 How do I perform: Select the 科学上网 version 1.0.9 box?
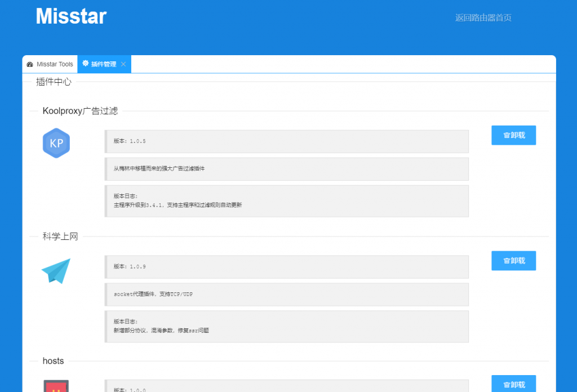286,266
